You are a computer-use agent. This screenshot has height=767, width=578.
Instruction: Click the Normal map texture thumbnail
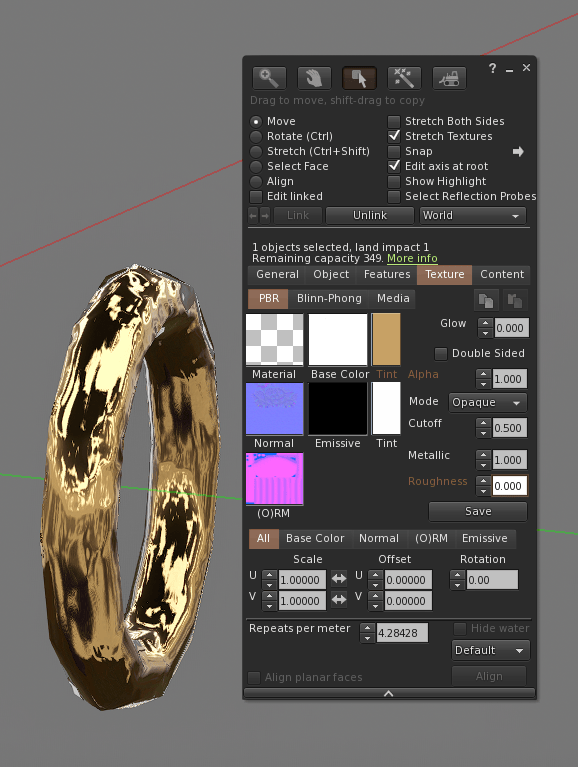[274, 409]
